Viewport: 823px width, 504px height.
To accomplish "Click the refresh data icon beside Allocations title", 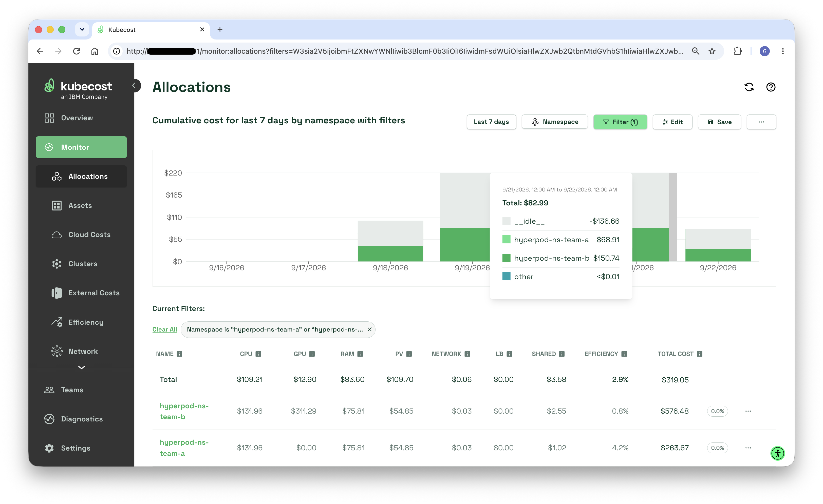I will click(x=749, y=87).
